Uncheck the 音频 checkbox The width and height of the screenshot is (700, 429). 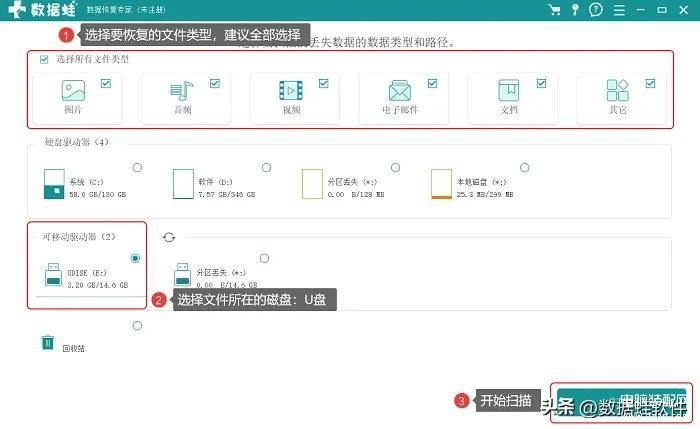click(x=215, y=83)
